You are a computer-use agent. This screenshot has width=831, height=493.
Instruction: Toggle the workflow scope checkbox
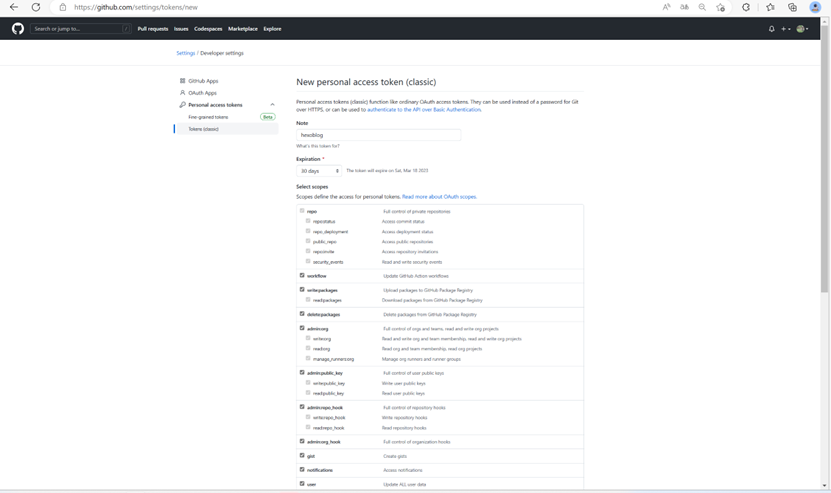click(302, 275)
